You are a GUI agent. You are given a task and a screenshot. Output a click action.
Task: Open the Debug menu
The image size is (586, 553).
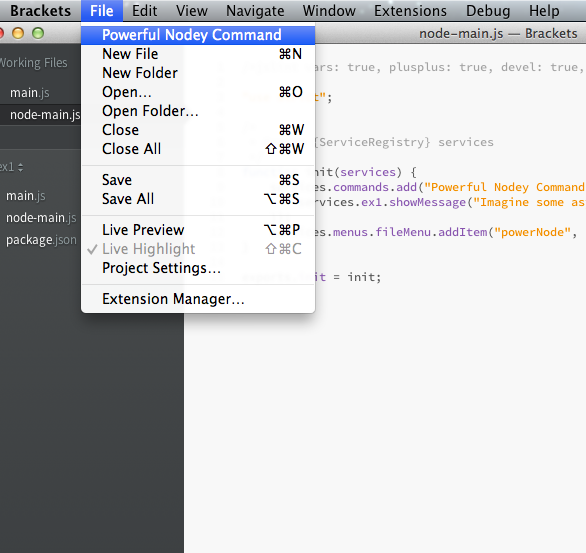coord(488,10)
